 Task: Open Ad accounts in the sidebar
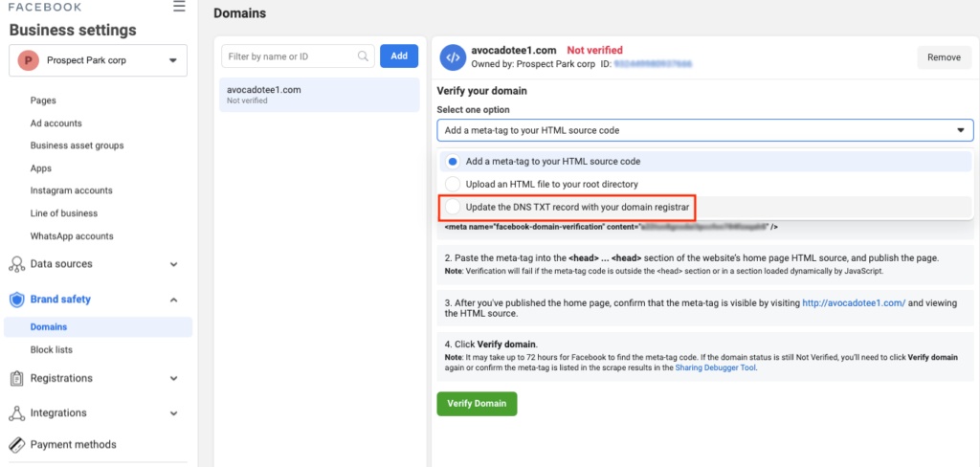pos(56,123)
